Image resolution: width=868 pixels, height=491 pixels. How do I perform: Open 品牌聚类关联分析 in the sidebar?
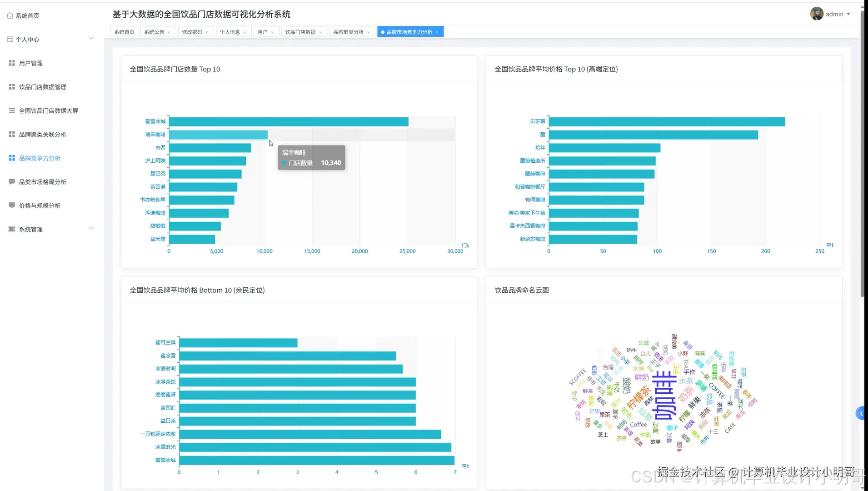(43, 134)
